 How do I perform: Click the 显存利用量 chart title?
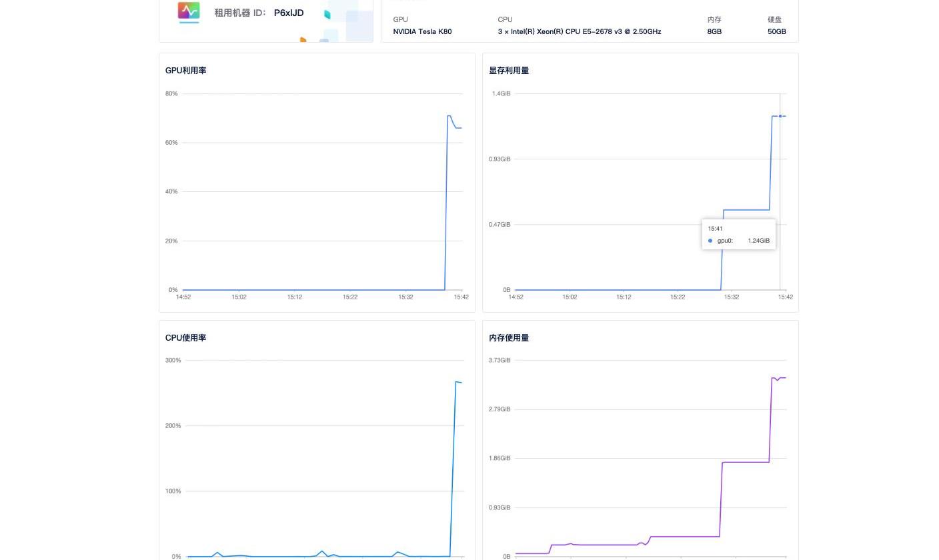[x=509, y=71]
